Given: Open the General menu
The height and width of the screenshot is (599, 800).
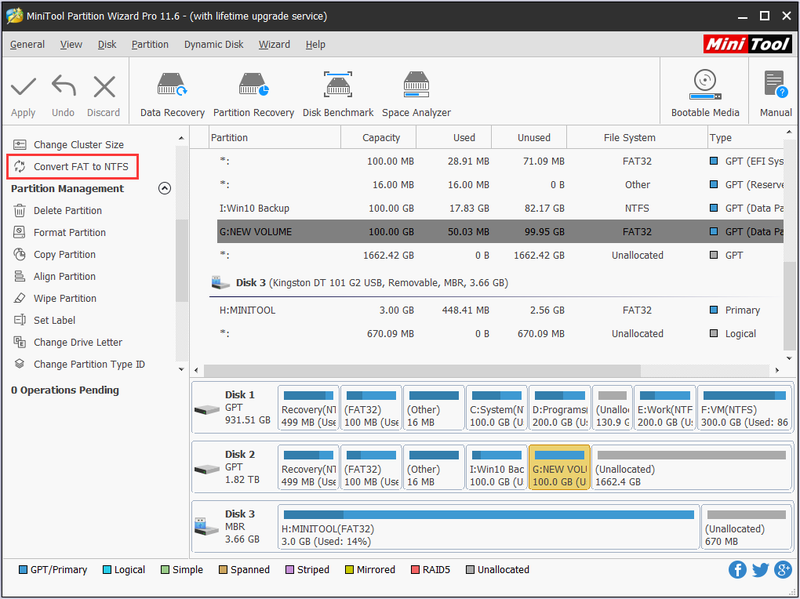Looking at the screenshot, I should (28, 44).
